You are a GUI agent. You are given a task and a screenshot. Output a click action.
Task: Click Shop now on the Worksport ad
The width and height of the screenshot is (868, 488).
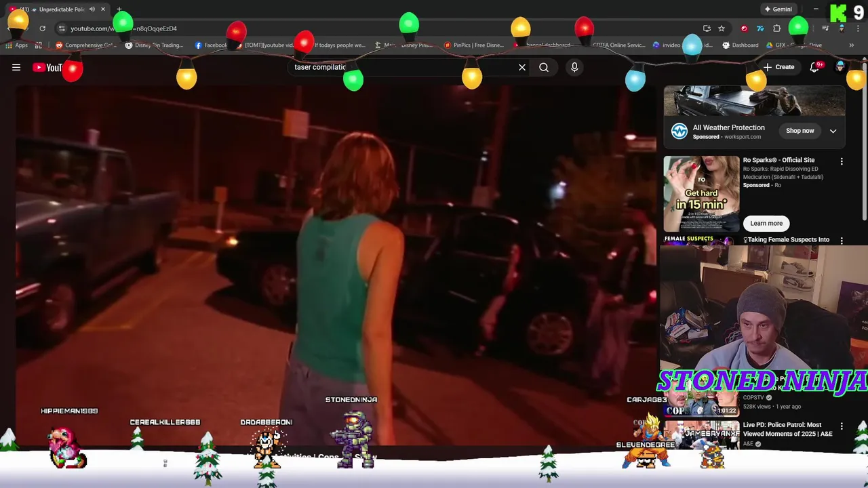[x=800, y=131]
